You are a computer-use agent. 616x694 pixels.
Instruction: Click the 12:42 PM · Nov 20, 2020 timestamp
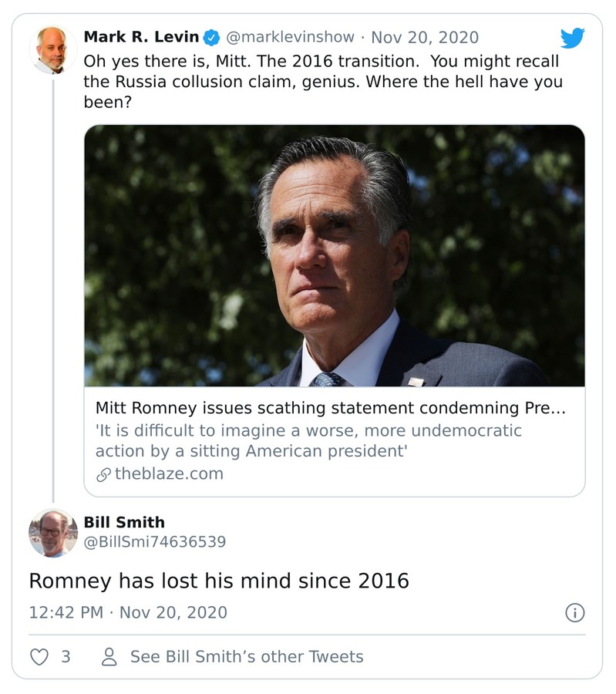pos(128,613)
